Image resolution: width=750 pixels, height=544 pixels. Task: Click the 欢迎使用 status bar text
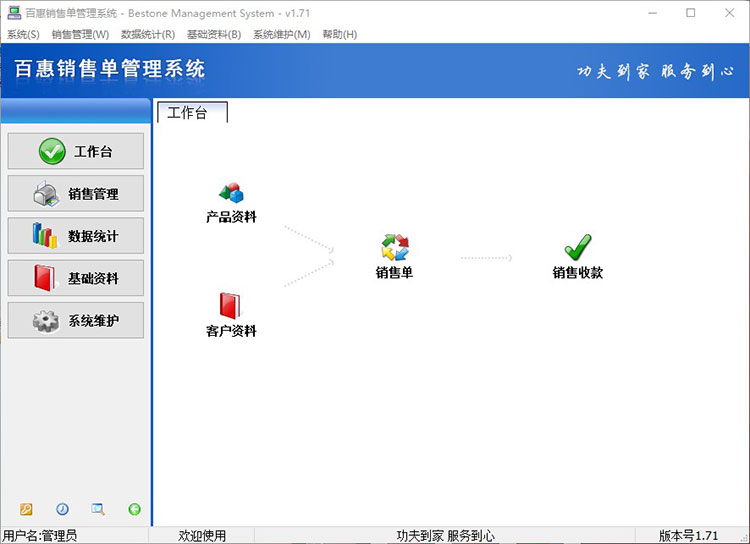click(x=202, y=535)
